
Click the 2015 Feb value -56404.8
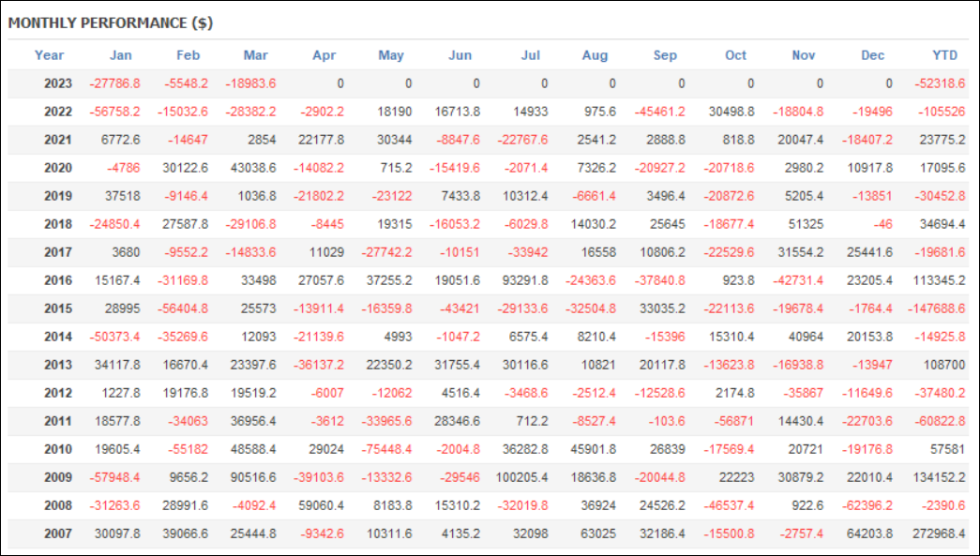(183, 308)
